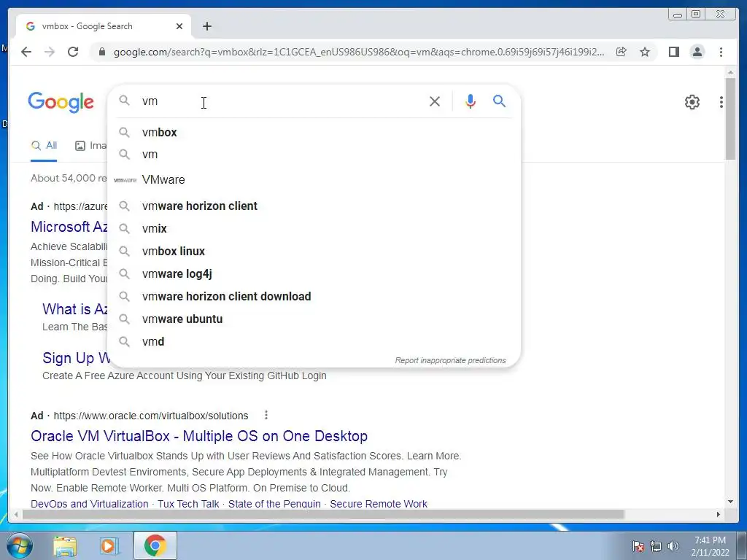The width and height of the screenshot is (747, 560).
Task: Open three-dot options beside Oracle ad URL
Action: [x=266, y=415]
